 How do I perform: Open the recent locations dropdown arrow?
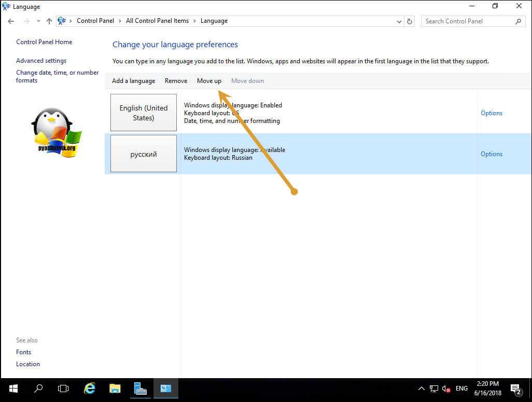click(x=38, y=21)
